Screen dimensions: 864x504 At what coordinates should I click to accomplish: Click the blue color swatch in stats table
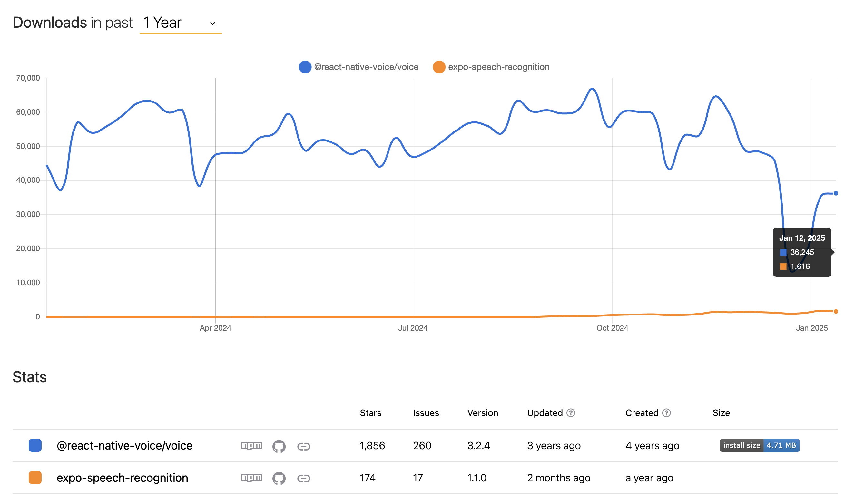click(35, 445)
